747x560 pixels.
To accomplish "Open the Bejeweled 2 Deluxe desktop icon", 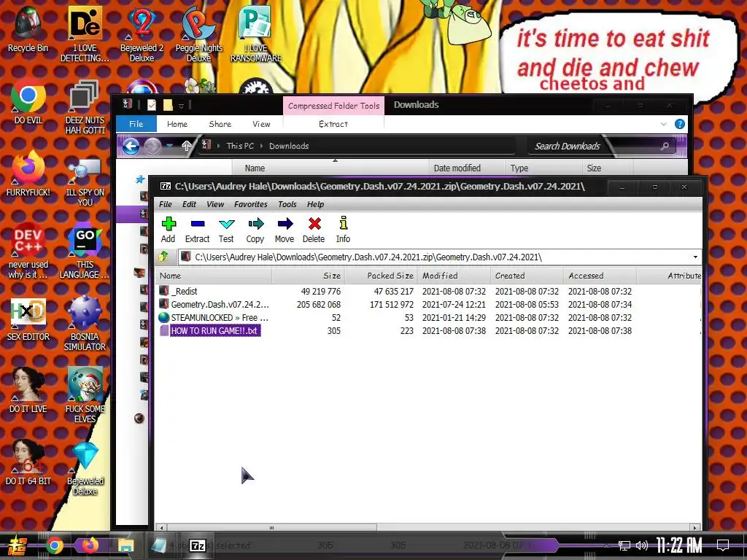I will click(x=142, y=34).
